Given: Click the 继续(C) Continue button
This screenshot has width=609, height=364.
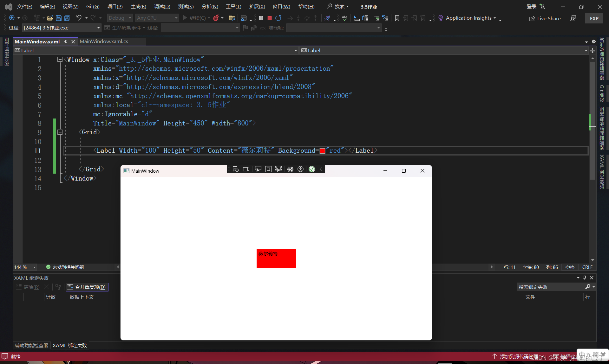Looking at the screenshot, I should 194,18.
